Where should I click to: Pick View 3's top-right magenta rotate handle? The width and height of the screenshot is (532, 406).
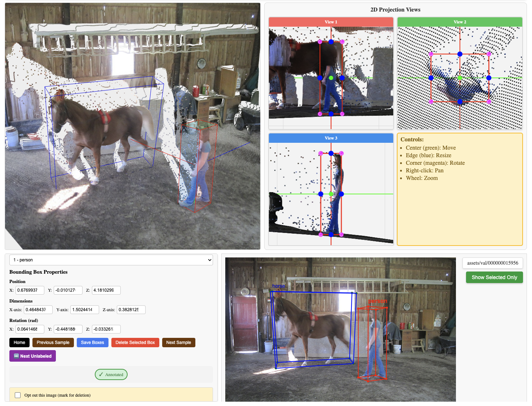pyautogui.click(x=341, y=153)
